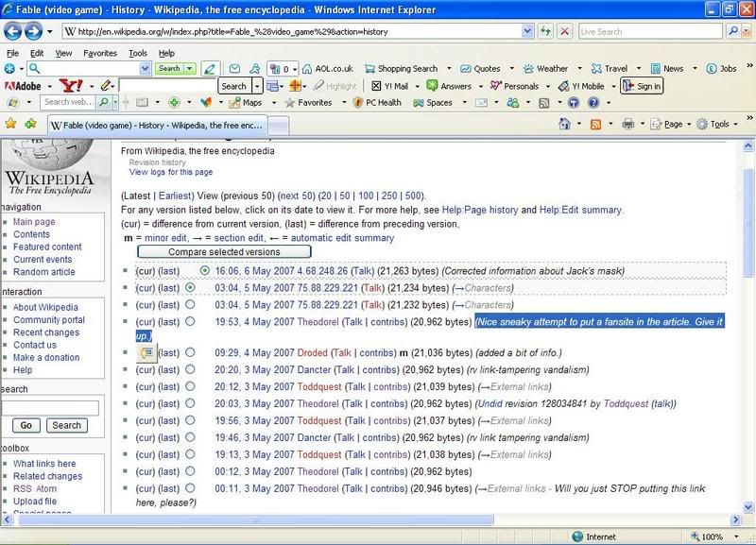The image size is (756, 545).
Task: Open PC Health in Windows Live toolbar
Action: 377,103
